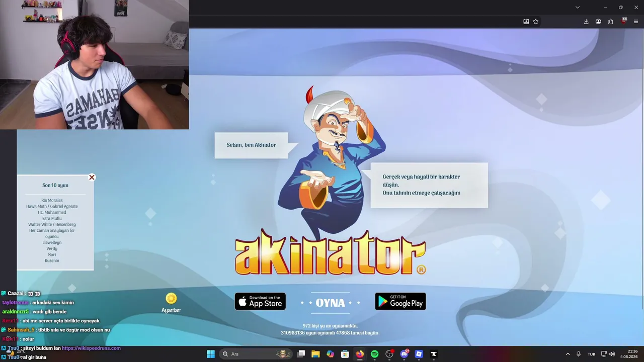This screenshot has width=644, height=362.
Task: Open Task View on the taskbar
Action: tap(301, 354)
